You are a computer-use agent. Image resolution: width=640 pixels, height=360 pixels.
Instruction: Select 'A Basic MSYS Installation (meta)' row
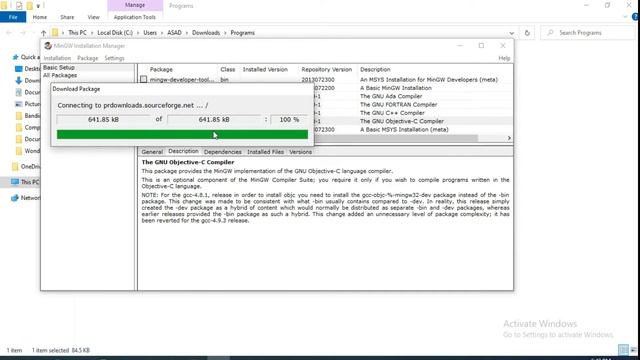tap(404, 129)
